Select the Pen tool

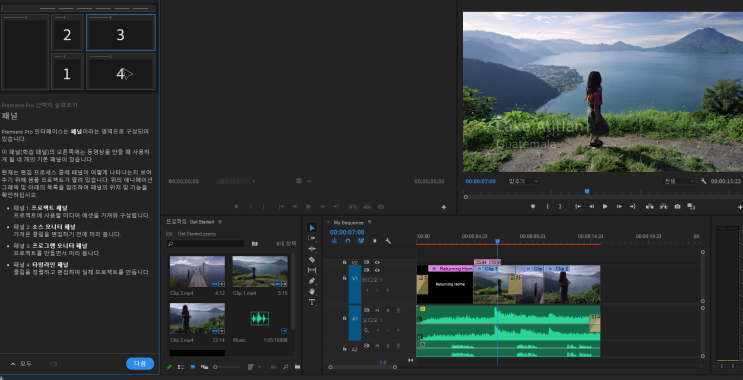pos(312,281)
